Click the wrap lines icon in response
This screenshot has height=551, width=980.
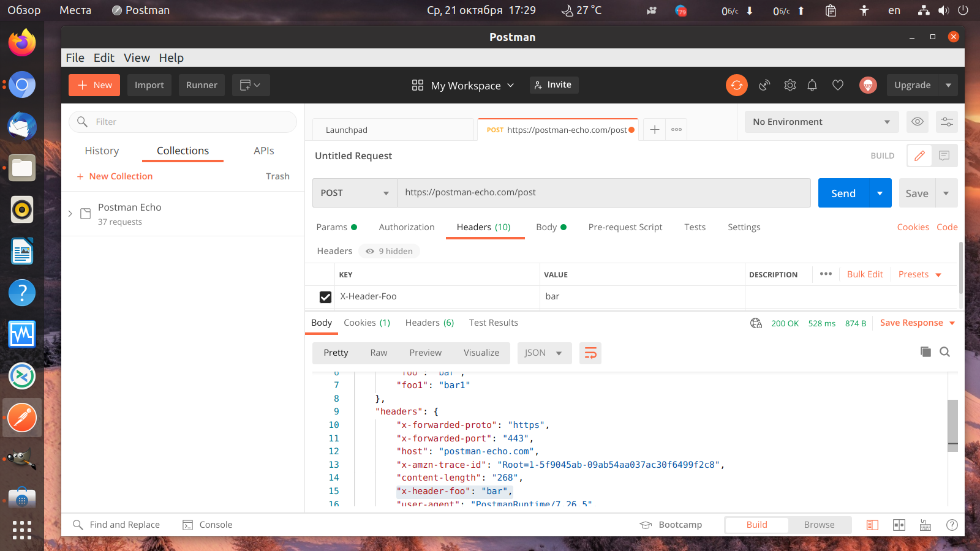coord(590,353)
